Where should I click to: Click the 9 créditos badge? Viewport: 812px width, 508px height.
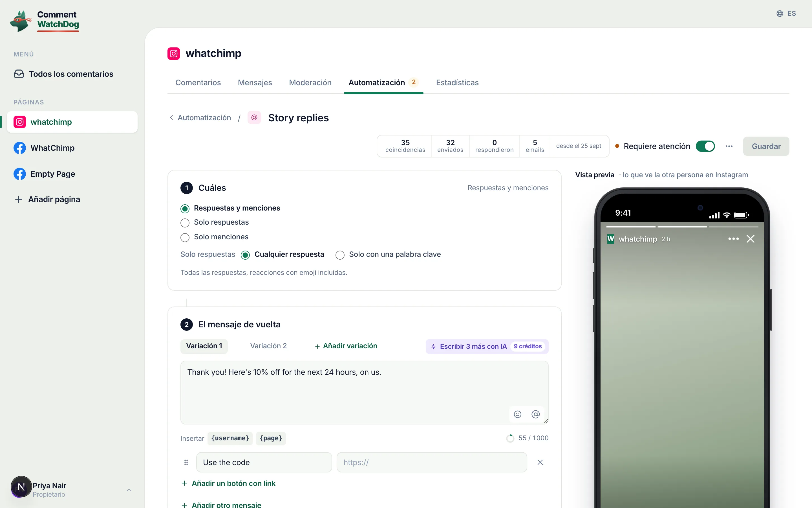coord(528,346)
